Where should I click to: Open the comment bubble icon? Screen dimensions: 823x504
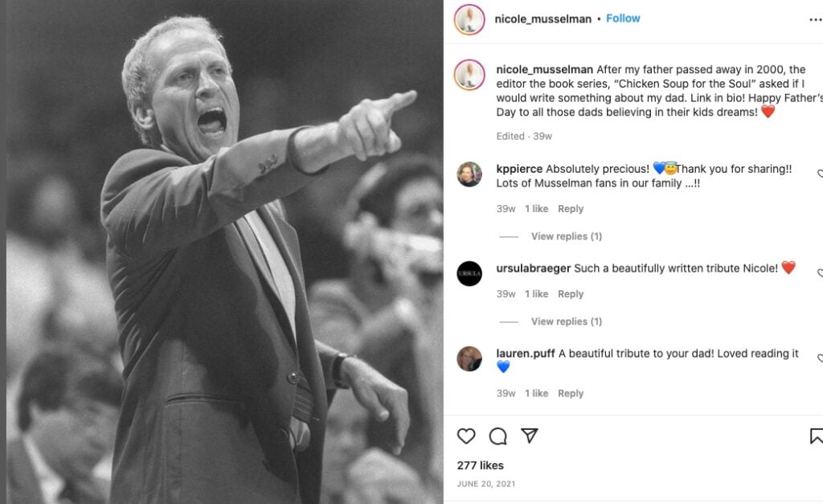tap(498, 436)
